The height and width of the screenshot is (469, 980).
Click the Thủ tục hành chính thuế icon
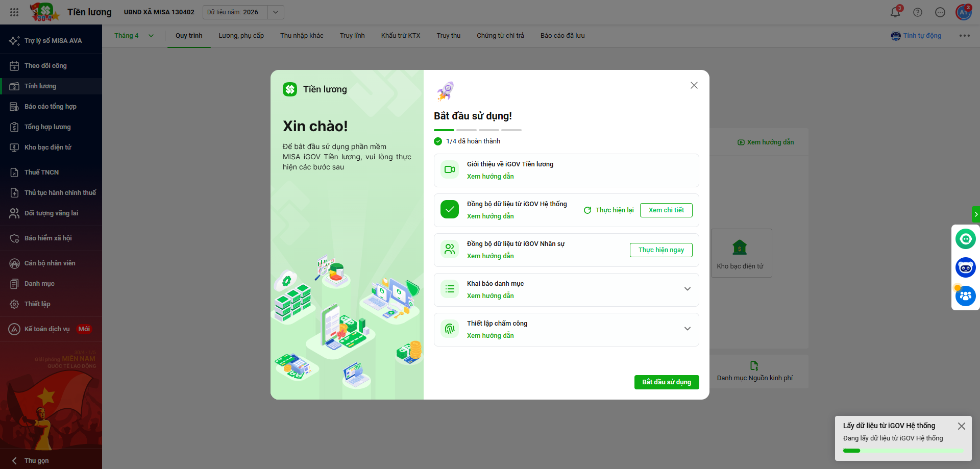[x=14, y=193]
